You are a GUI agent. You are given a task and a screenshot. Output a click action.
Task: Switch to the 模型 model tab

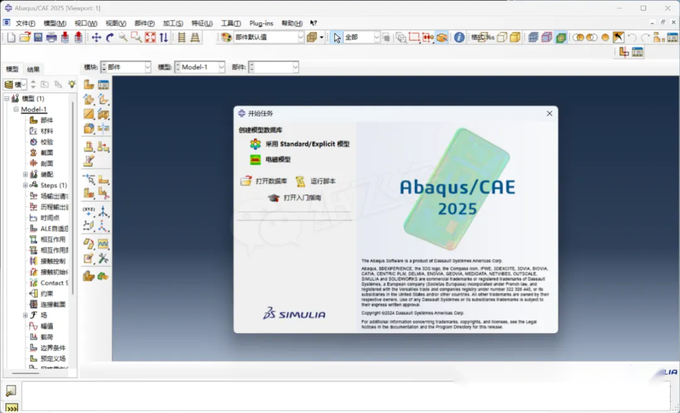tap(12, 69)
